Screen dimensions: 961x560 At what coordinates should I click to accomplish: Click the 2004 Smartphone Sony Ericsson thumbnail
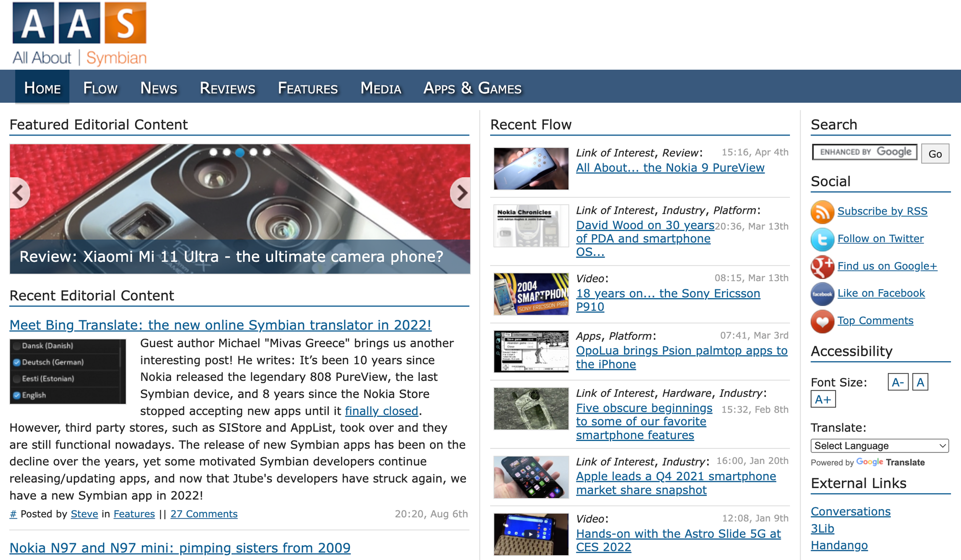click(531, 294)
